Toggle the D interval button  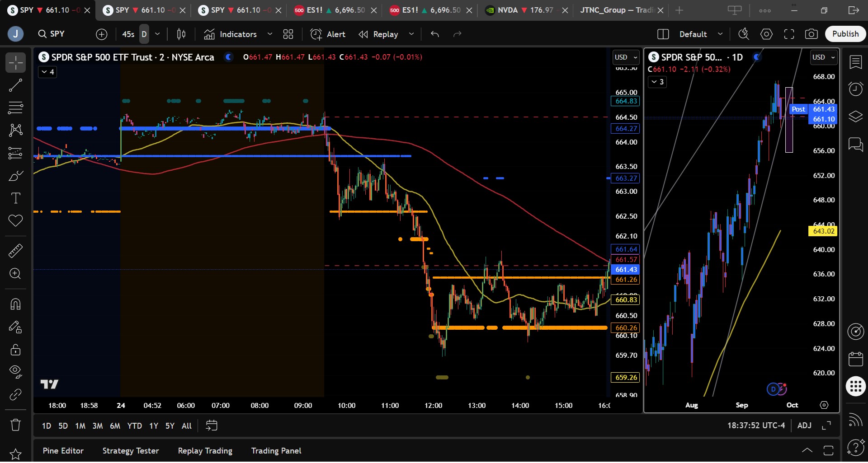(x=144, y=34)
